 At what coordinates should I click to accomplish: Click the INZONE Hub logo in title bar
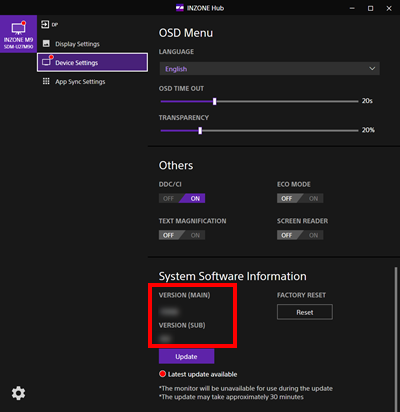click(180, 8)
